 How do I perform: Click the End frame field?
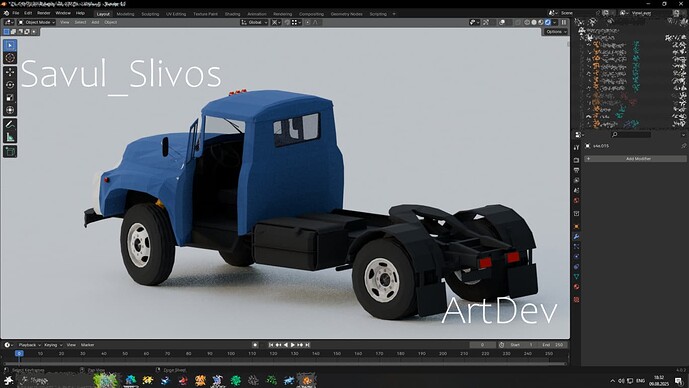coord(552,345)
